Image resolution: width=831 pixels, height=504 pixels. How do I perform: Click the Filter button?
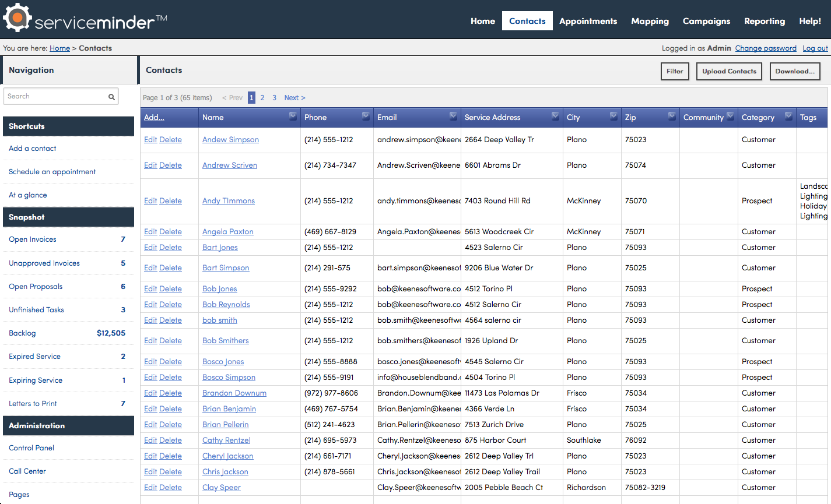click(x=675, y=71)
